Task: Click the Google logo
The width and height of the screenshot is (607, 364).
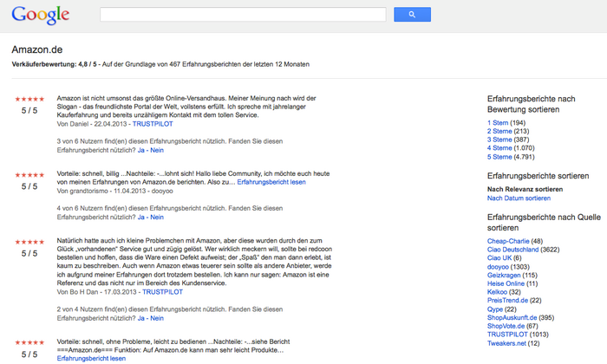Action: click(x=40, y=15)
